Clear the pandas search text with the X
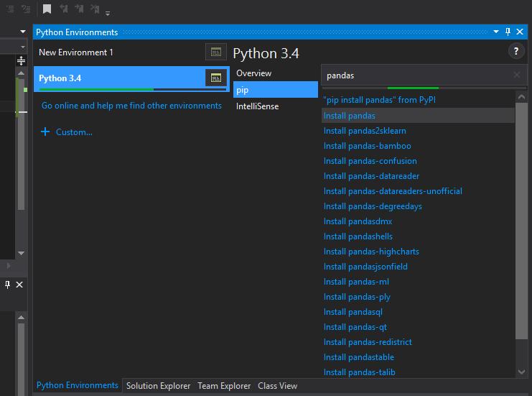Screen dimensions: 532x396 tap(517, 75)
